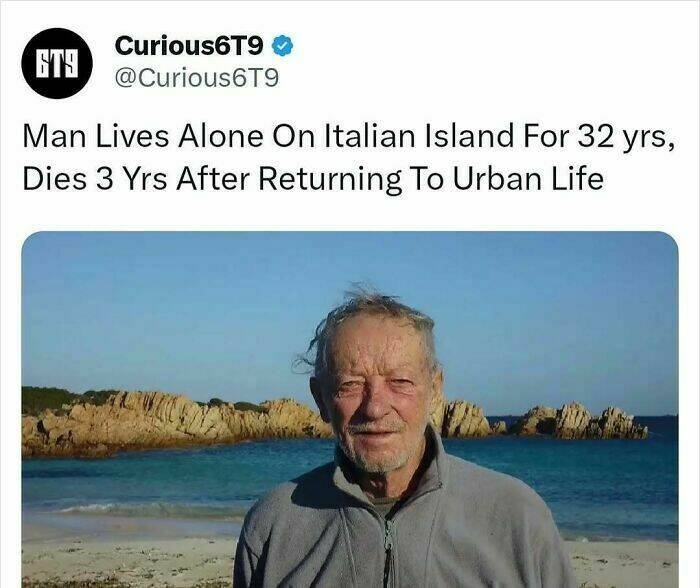Click the "6T9" logo inside avatar
700x588 pixels.
pyautogui.click(x=57, y=63)
